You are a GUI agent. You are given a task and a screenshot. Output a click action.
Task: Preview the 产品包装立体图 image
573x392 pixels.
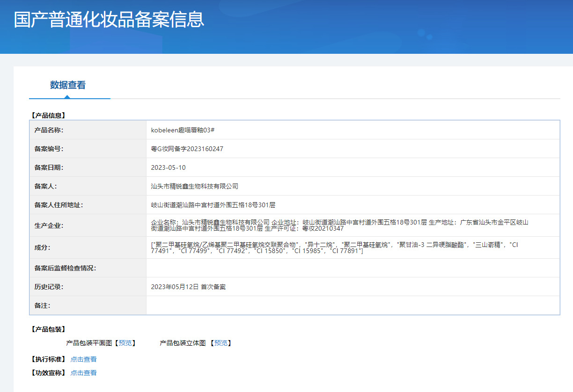221,343
